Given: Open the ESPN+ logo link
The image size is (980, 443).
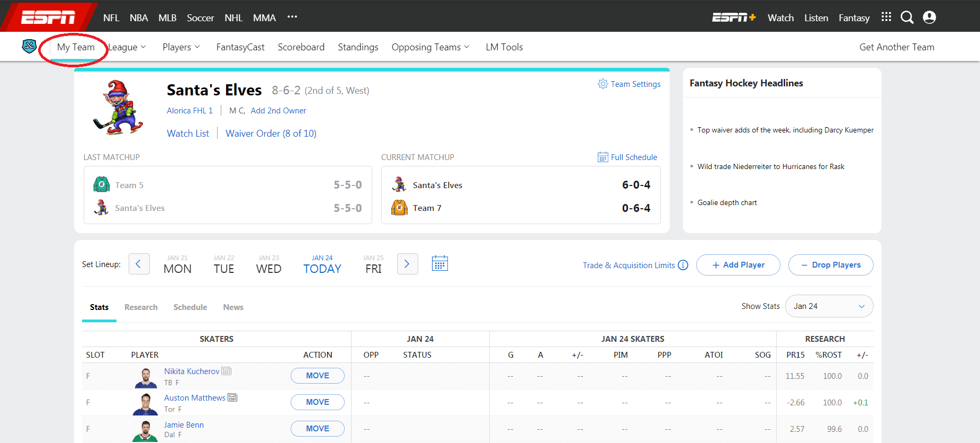Looking at the screenshot, I should [734, 17].
